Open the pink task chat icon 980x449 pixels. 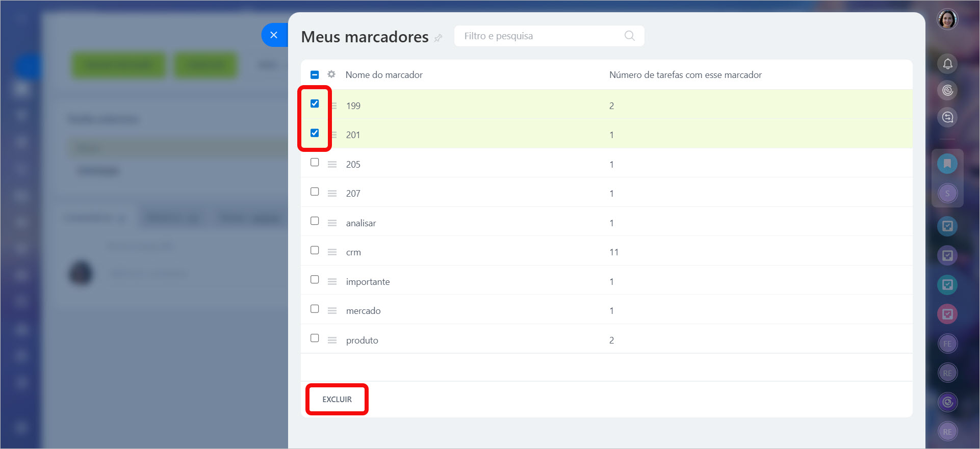click(x=947, y=314)
